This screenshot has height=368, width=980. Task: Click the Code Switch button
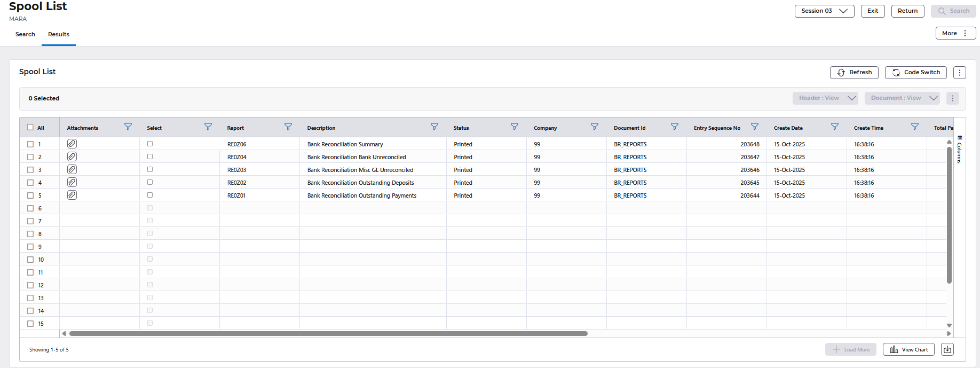(915, 73)
